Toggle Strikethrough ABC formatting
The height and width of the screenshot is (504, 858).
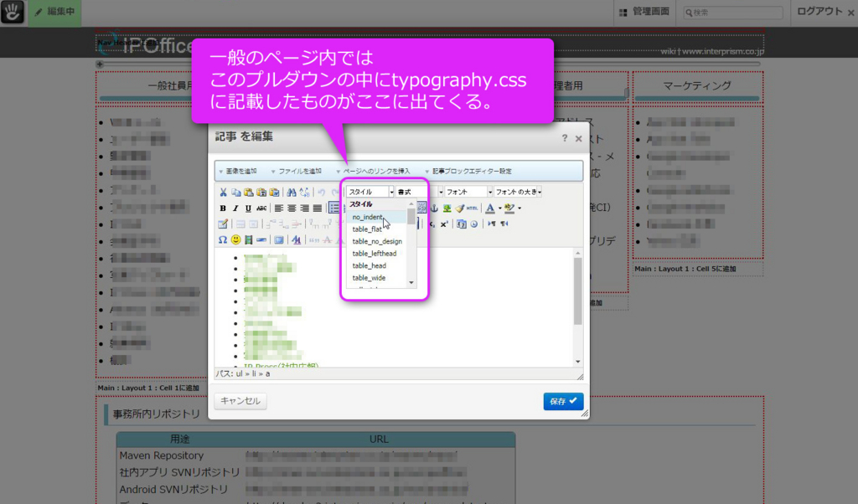[261, 208]
